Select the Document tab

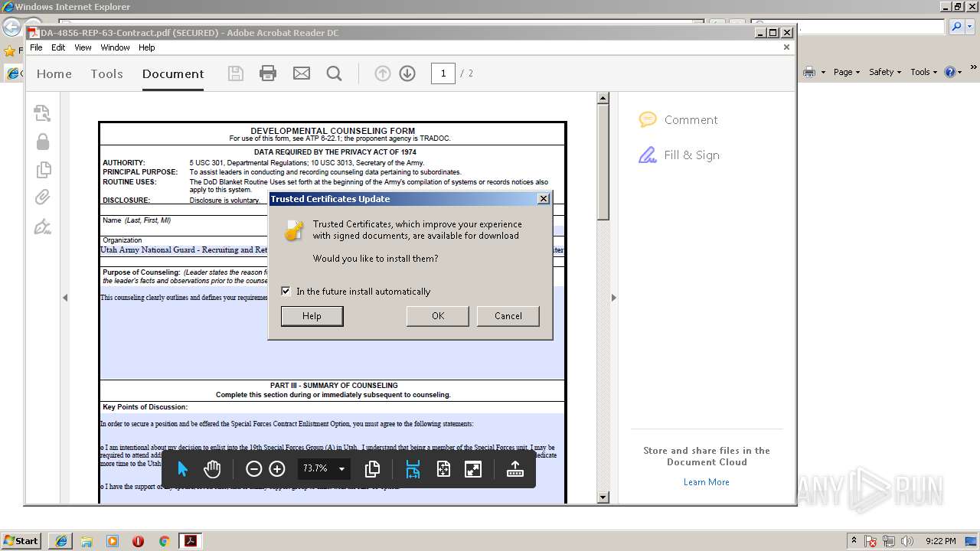click(x=173, y=73)
